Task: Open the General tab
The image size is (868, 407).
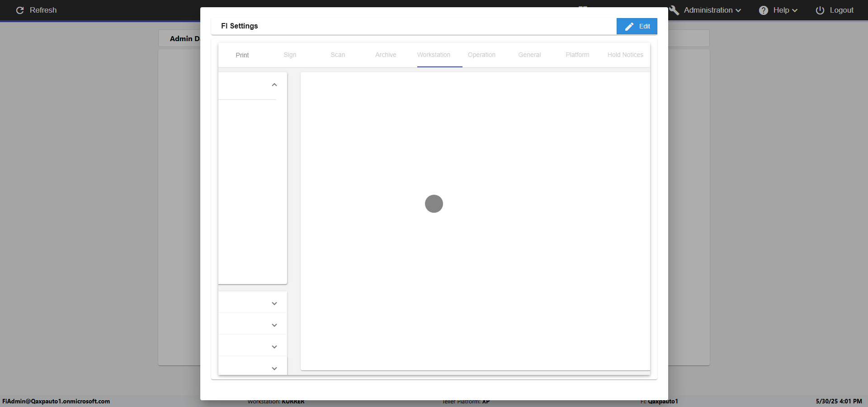Action: click(x=529, y=55)
